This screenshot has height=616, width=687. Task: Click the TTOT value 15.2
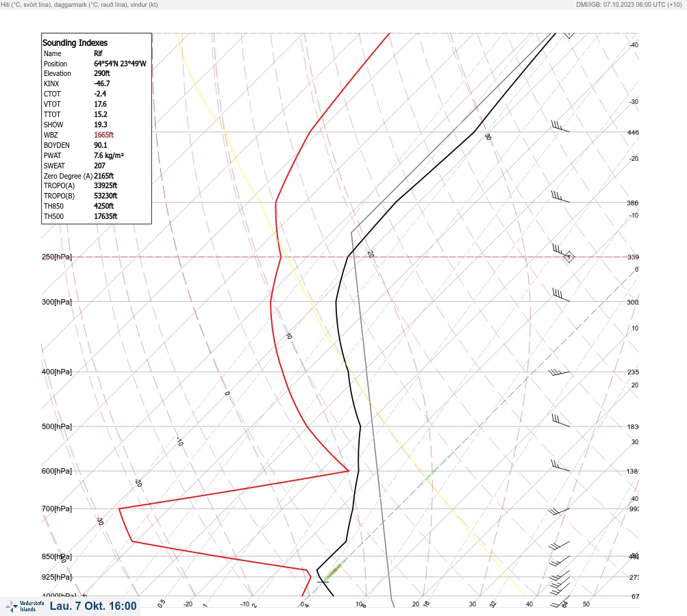pos(101,114)
